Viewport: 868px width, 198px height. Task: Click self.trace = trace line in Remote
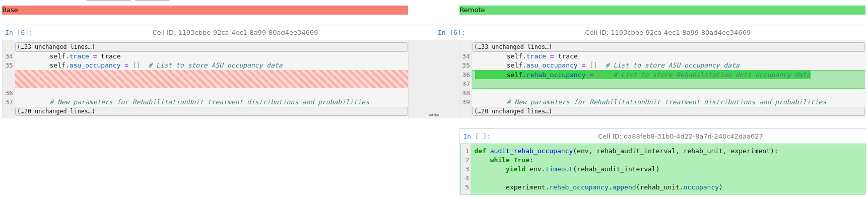coord(542,56)
